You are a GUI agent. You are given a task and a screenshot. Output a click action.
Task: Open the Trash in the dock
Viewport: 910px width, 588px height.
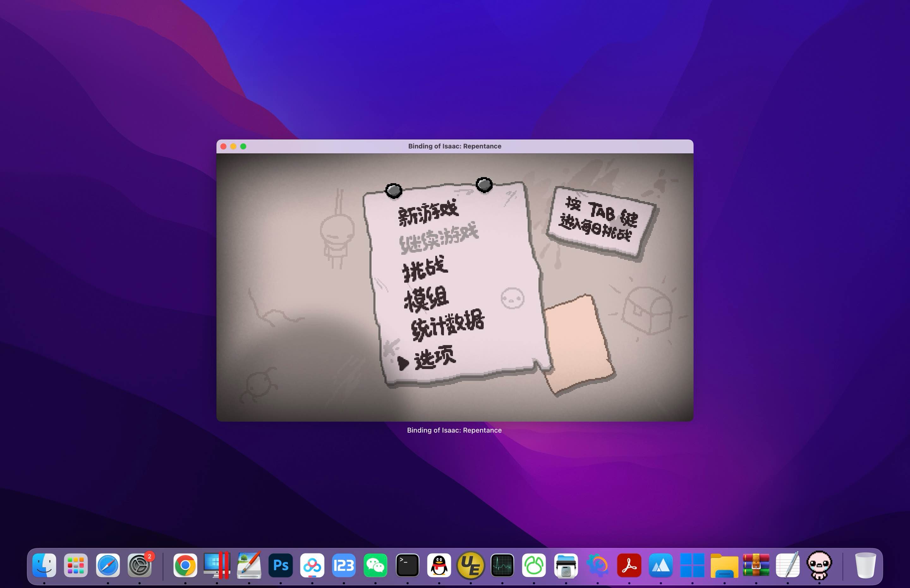coord(865,565)
